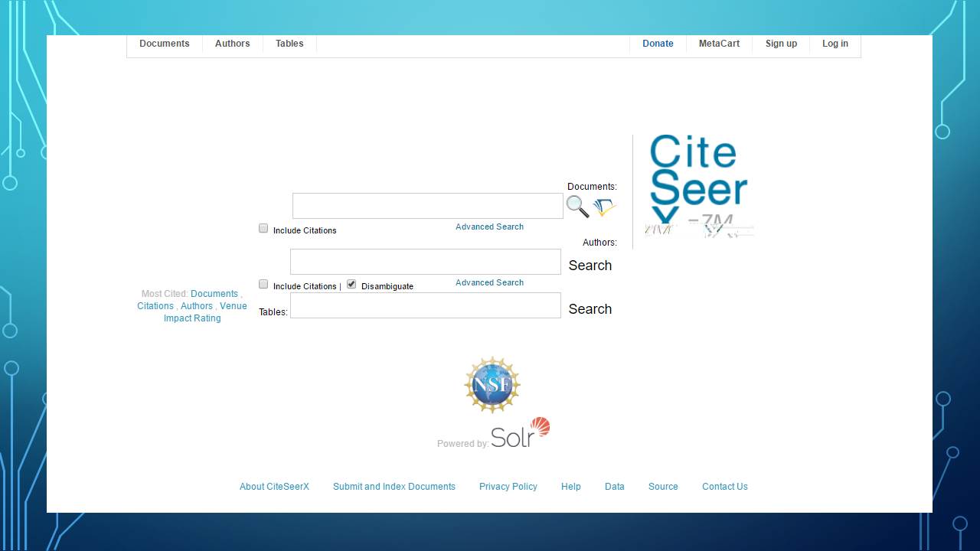Open Submit and Index Documents link
Screen dimensions: 980x551
pyautogui.click(x=394, y=487)
